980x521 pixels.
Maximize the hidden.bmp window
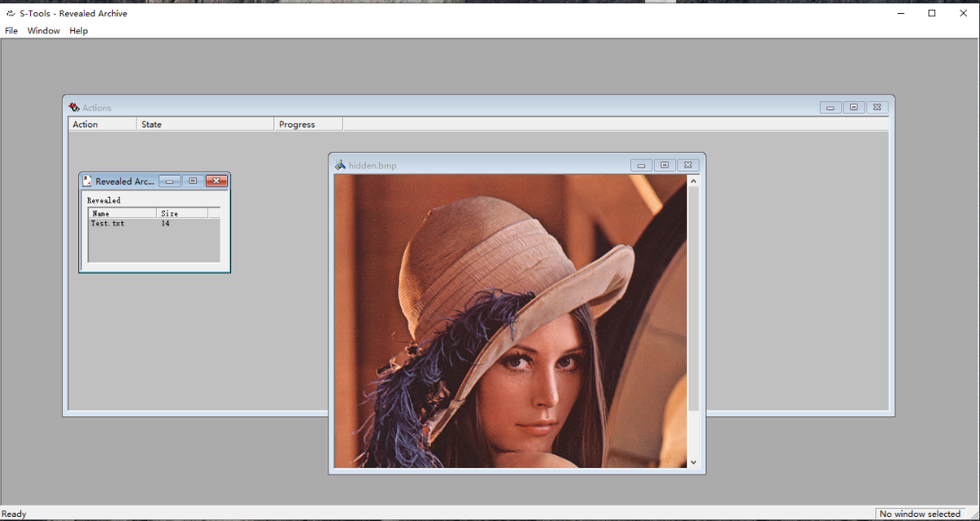pyautogui.click(x=664, y=165)
